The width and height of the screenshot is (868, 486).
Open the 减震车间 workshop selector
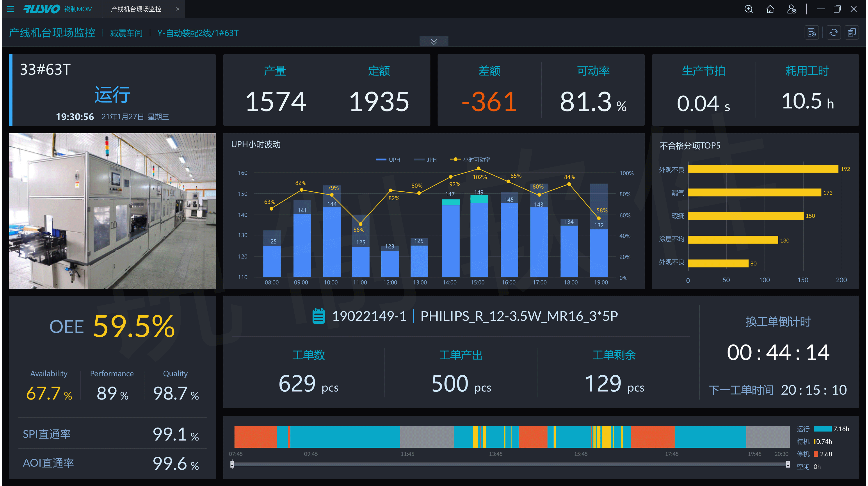(126, 33)
